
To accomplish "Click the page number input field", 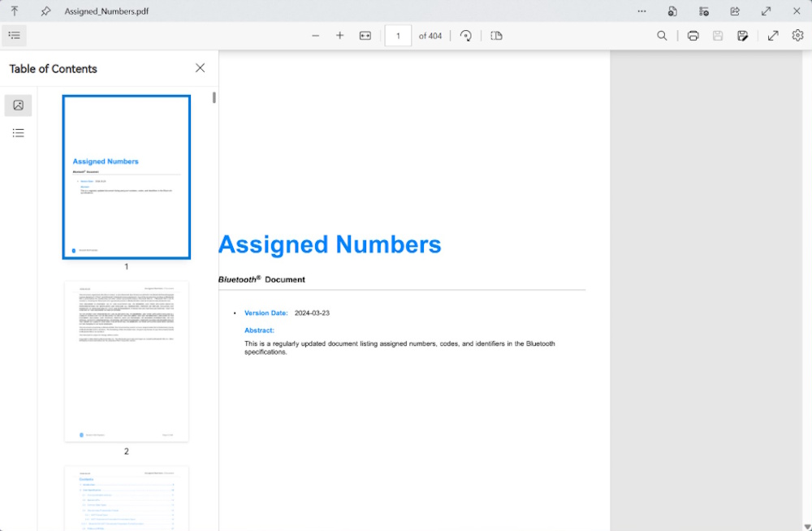I will 398,36.
